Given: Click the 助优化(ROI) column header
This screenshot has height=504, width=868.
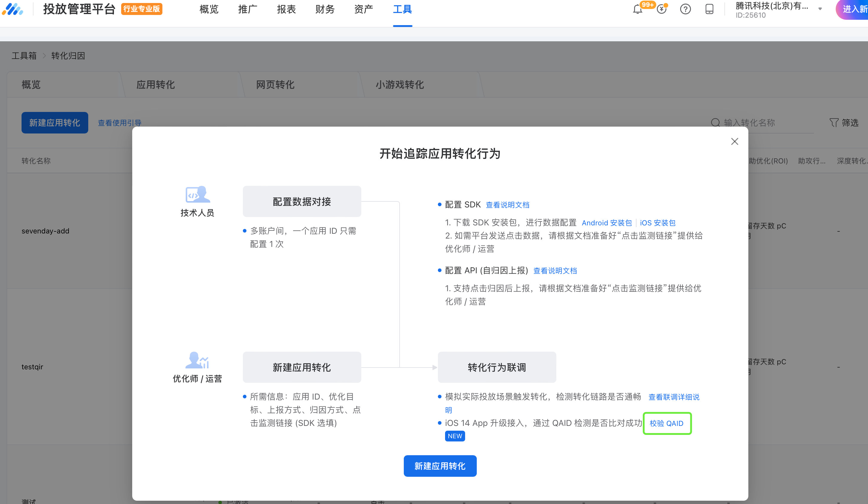Looking at the screenshot, I should click(768, 161).
